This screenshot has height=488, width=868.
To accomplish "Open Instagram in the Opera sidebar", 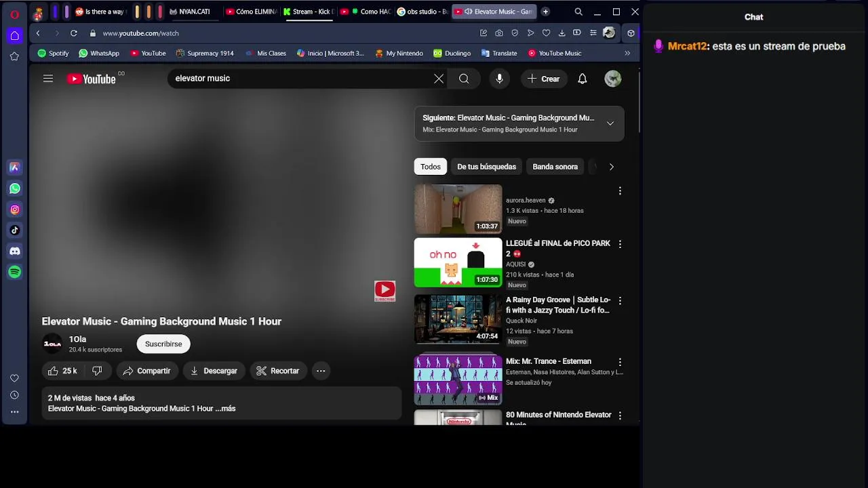I will tap(14, 209).
